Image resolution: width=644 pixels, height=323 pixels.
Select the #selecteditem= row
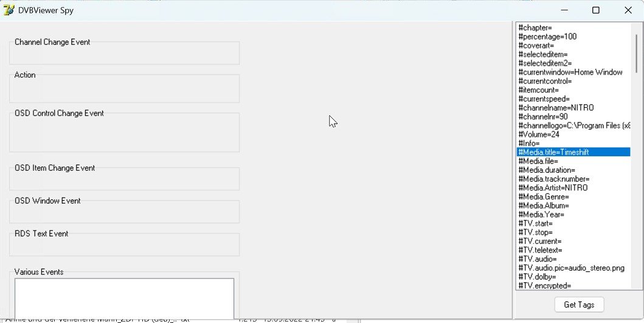click(x=573, y=54)
